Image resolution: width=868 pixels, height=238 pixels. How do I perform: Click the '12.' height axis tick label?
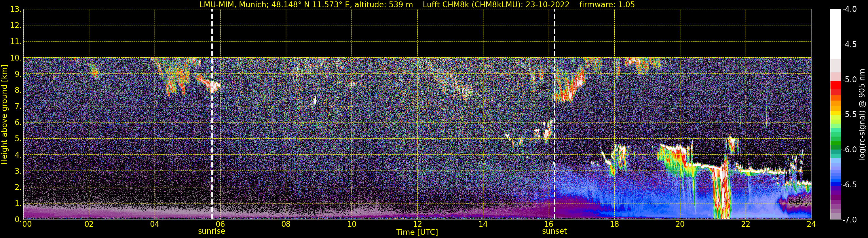(x=16, y=25)
